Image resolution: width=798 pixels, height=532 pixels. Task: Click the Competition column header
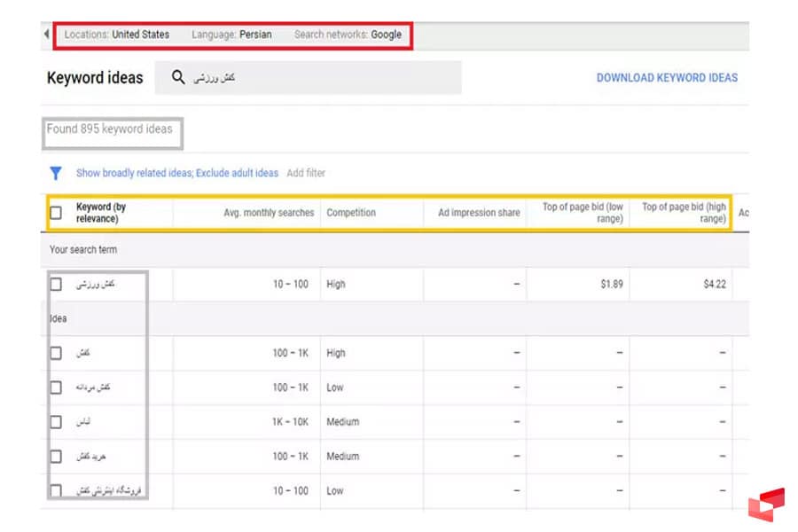tap(351, 213)
